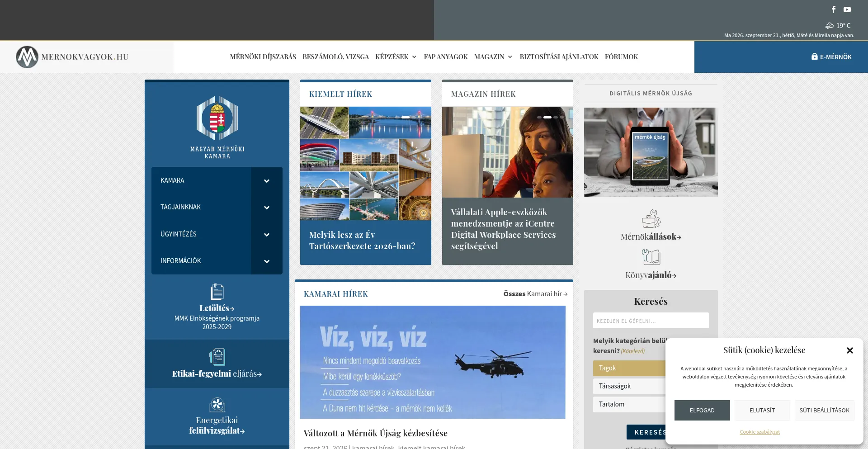Go to BESZÁMOLÓ, VIZSGA page
868x449 pixels.
pos(336,57)
